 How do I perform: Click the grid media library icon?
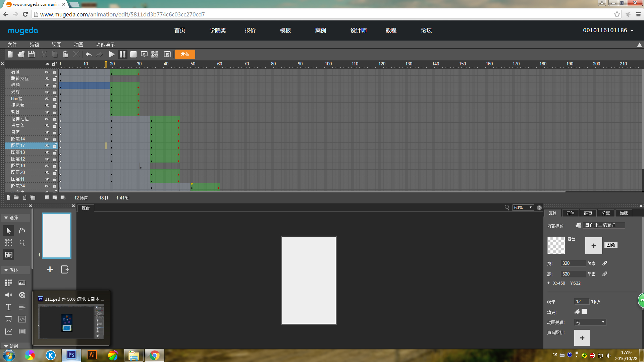(9, 283)
